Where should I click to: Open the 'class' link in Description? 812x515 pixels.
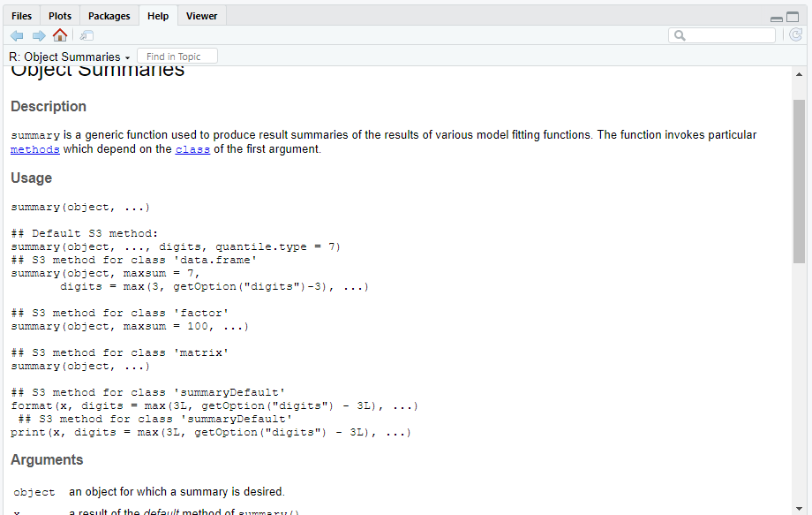[192, 149]
